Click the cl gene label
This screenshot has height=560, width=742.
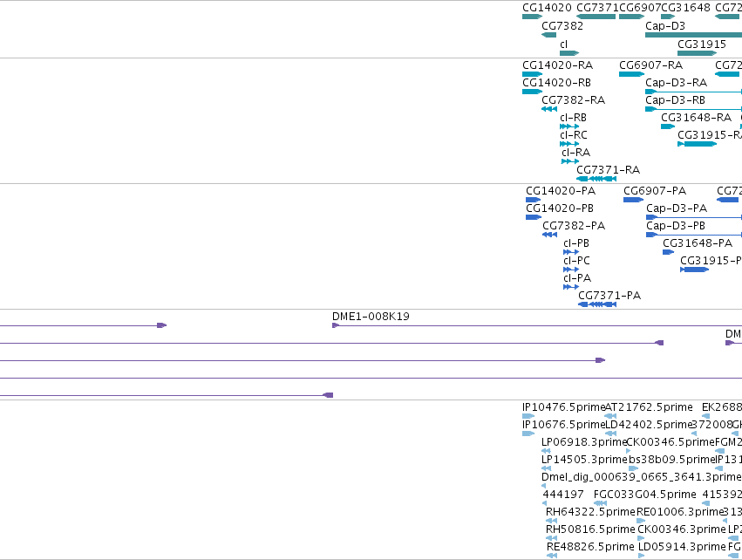click(563, 44)
